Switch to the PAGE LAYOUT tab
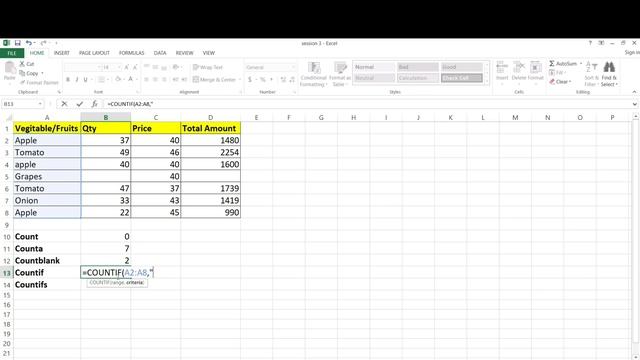Image resolution: width=640 pixels, height=360 pixels. coord(94,53)
